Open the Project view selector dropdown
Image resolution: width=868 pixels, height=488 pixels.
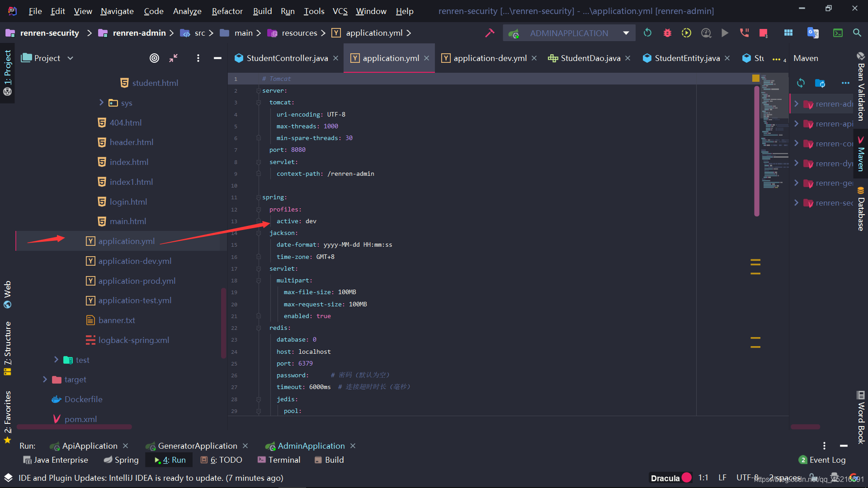point(70,58)
